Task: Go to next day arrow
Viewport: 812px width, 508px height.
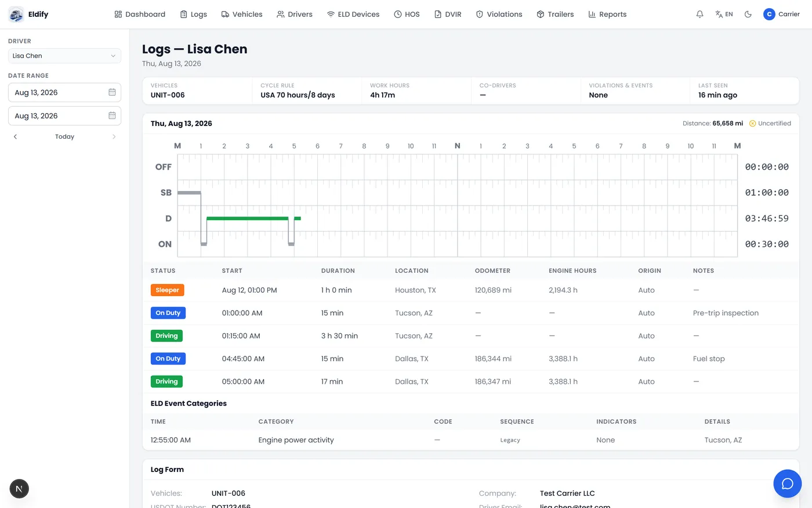Action: click(114, 136)
